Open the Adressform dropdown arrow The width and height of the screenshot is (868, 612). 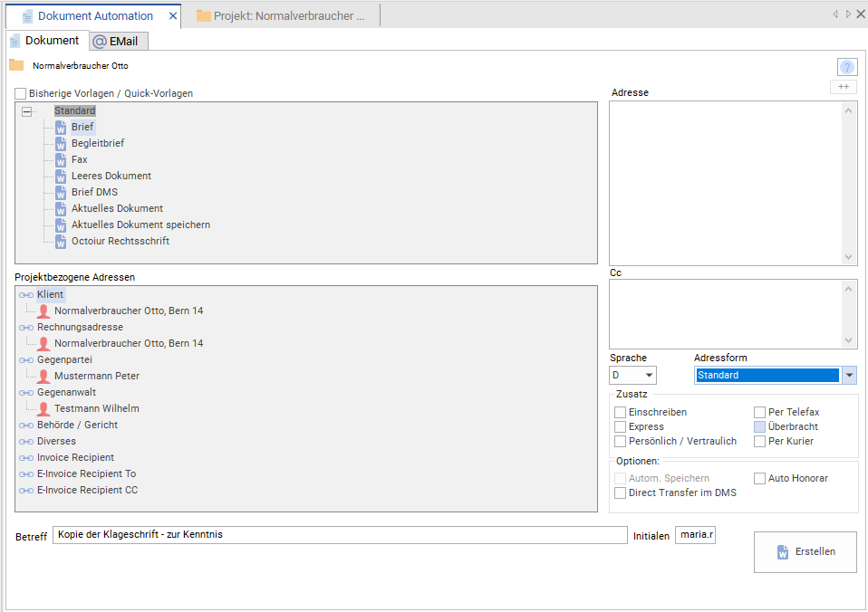click(x=849, y=375)
